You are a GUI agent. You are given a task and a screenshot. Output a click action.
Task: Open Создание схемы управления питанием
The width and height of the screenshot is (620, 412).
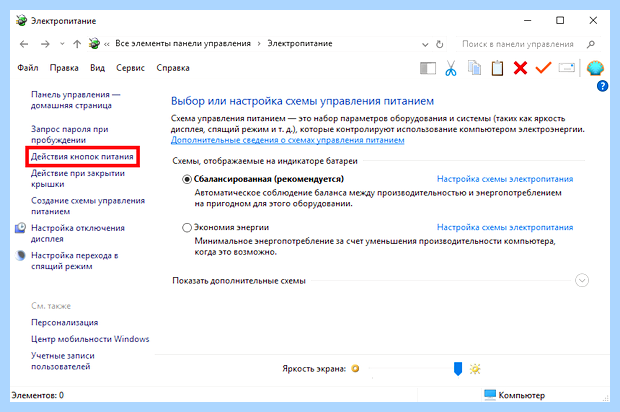[88, 206]
